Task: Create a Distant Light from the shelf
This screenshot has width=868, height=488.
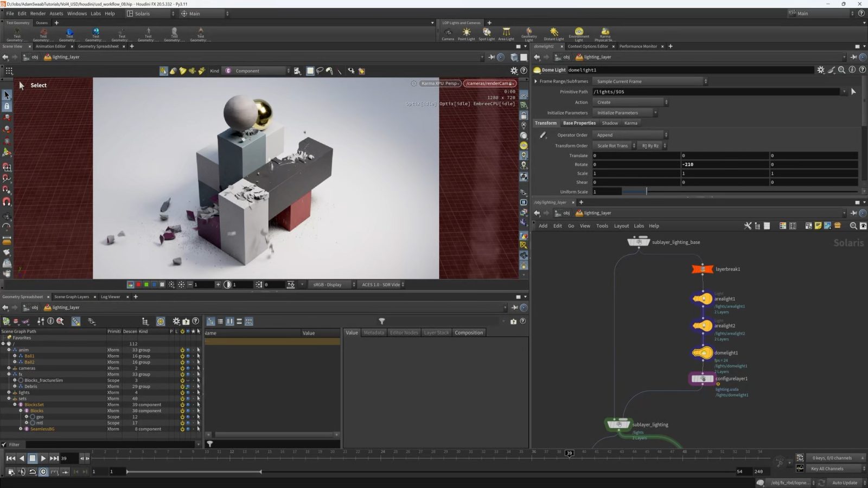Action: click(553, 33)
